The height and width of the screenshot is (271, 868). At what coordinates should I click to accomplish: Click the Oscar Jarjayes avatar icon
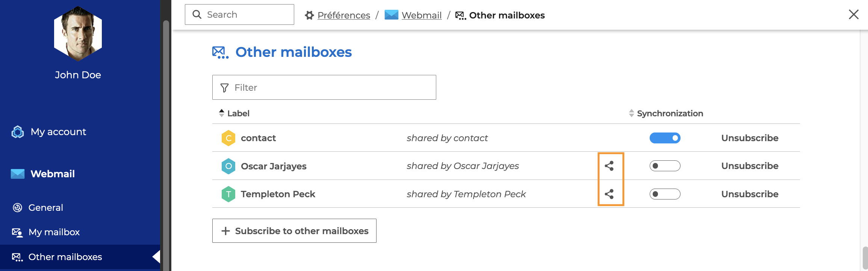[x=228, y=166]
